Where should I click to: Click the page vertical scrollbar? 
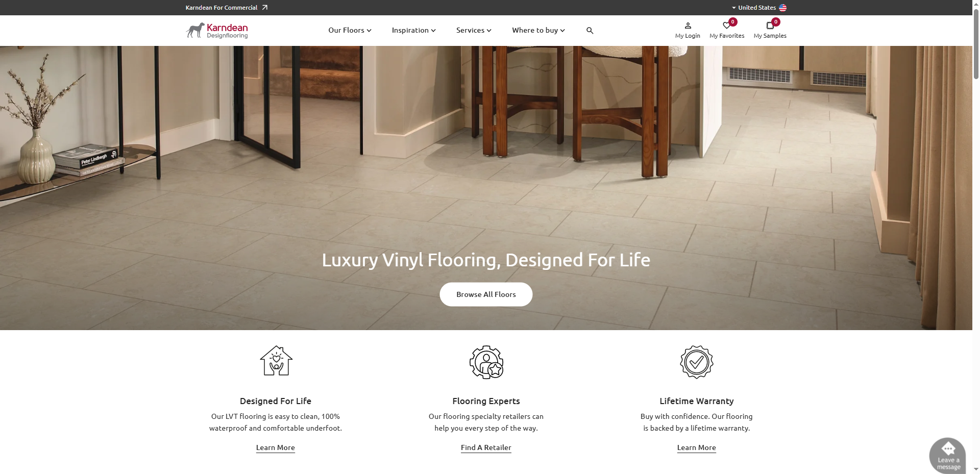[x=976, y=237]
